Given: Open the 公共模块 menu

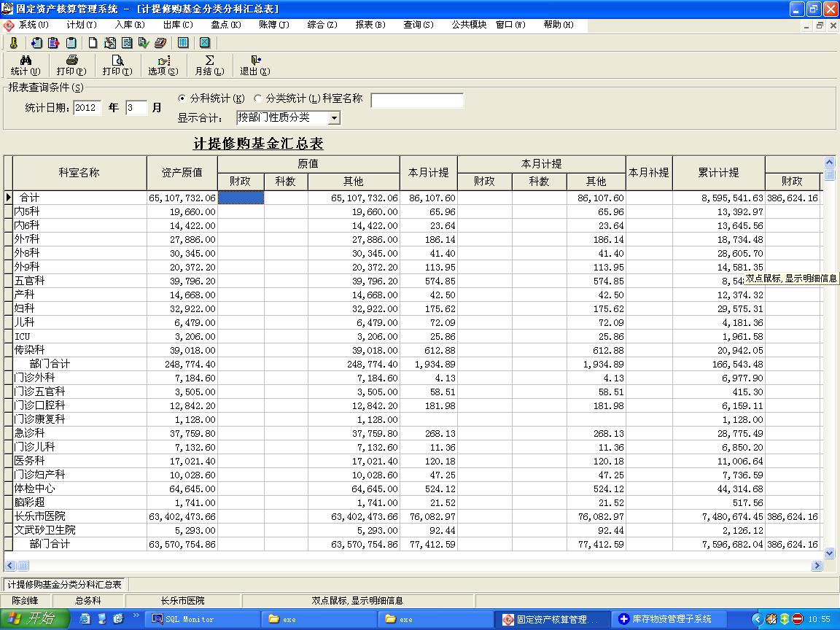Looking at the screenshot, I should (469, 25).
